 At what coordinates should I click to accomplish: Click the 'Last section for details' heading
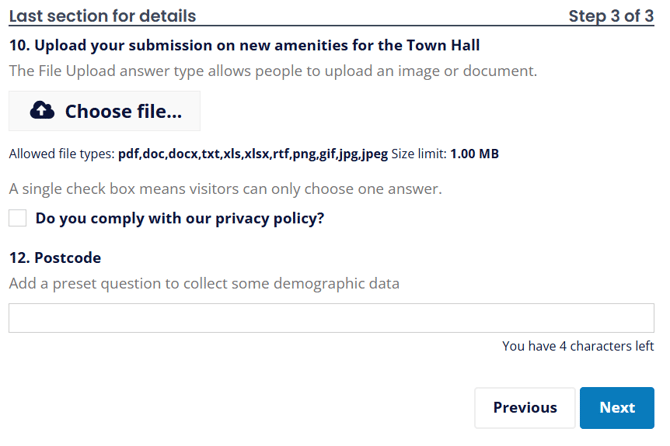point(103,16)
